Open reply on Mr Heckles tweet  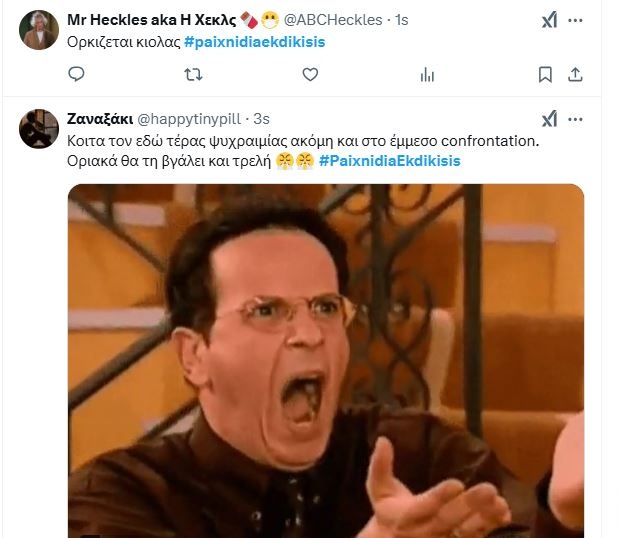[76, 74]
